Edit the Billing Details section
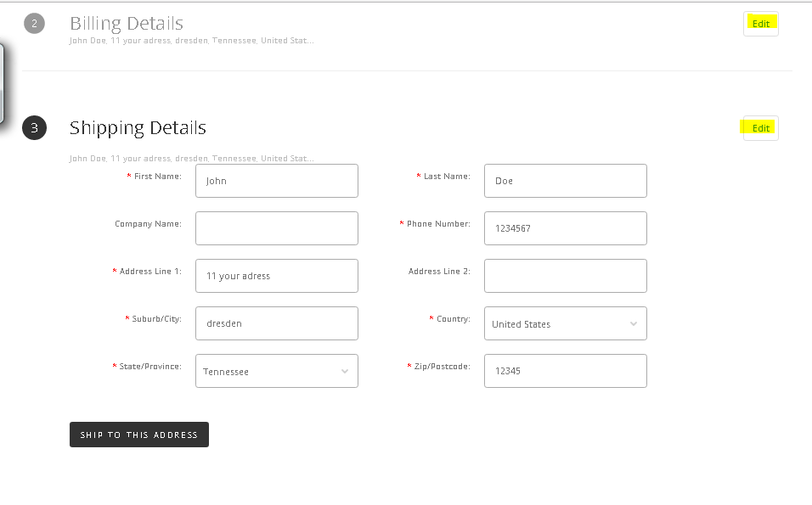 coord(760,24)
